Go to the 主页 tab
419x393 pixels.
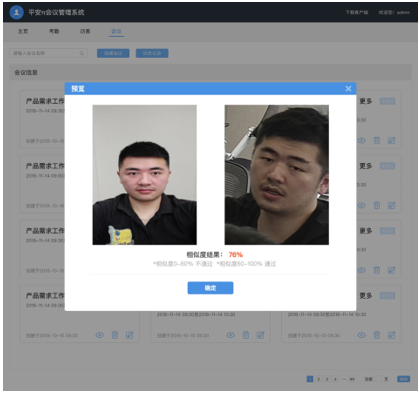click(23, 31)
